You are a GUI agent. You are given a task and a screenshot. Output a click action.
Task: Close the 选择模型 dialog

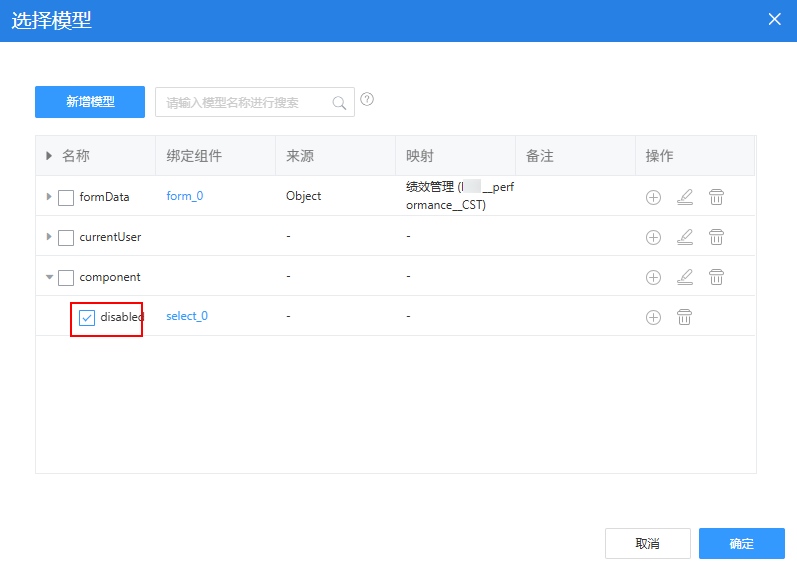click(774, 19)
